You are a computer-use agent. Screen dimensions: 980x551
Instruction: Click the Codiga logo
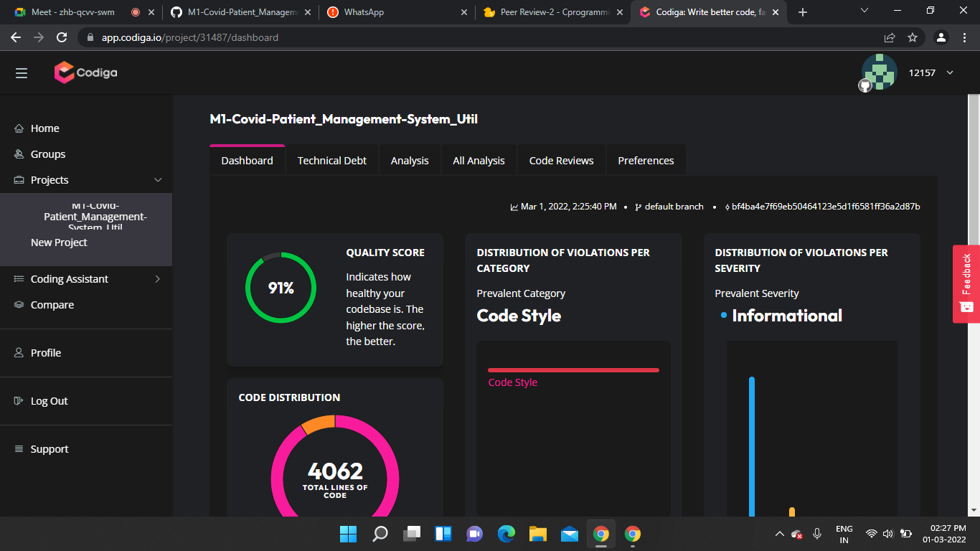pyautogui.click(x=85, y=72)
